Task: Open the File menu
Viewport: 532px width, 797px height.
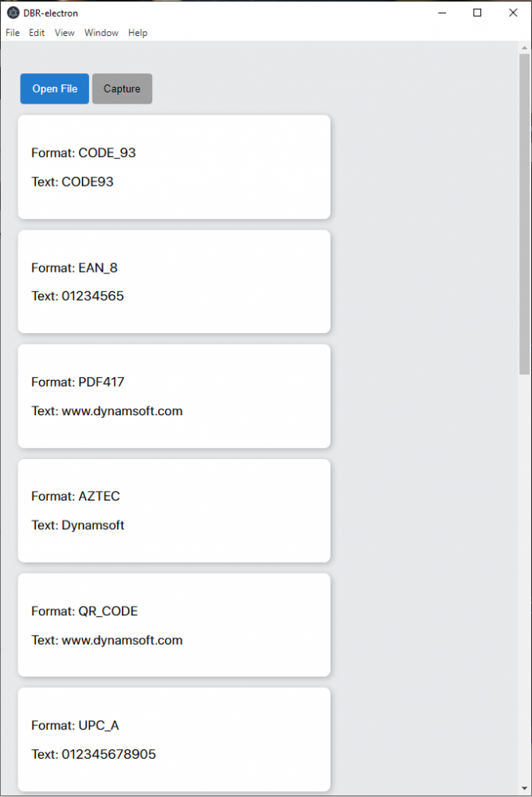Action: click(13, 33)
